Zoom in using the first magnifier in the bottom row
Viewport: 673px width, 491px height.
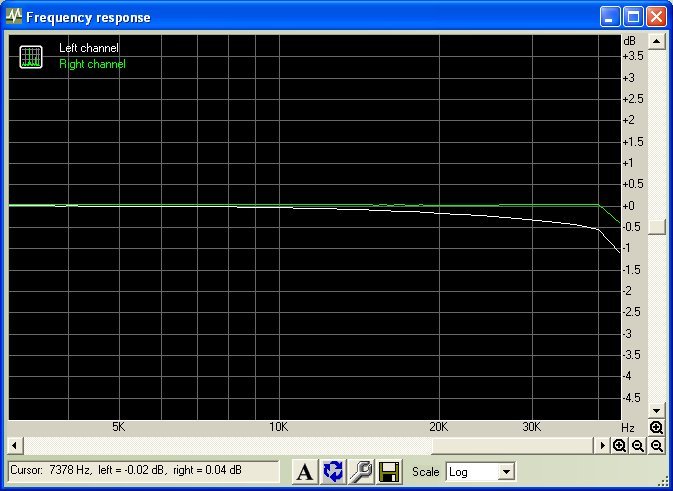620,446
